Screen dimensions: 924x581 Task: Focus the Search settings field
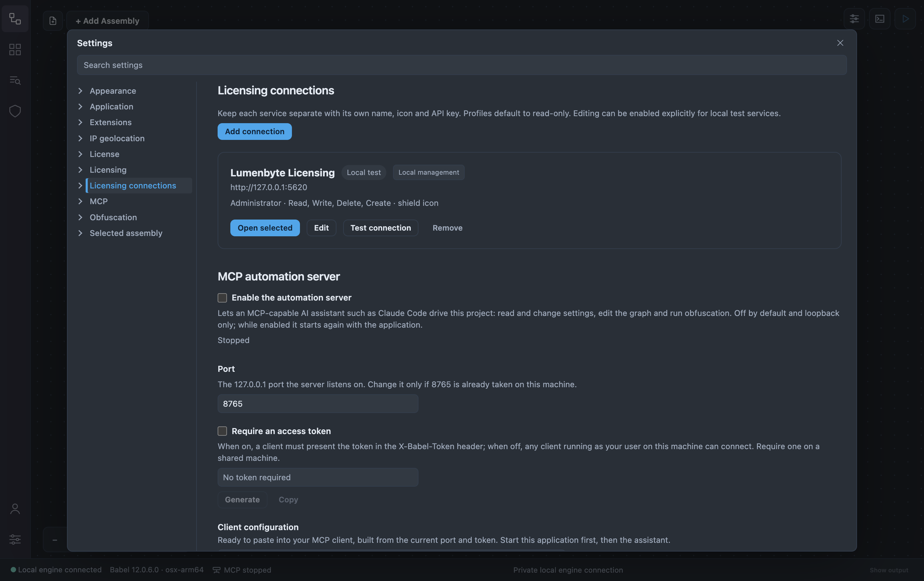[x=462, y=65]
